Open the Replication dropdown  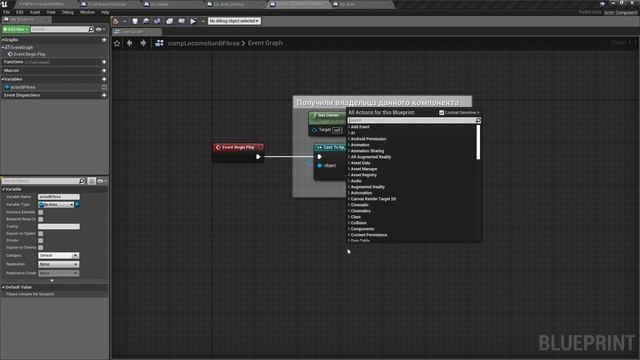click(58, 264)
